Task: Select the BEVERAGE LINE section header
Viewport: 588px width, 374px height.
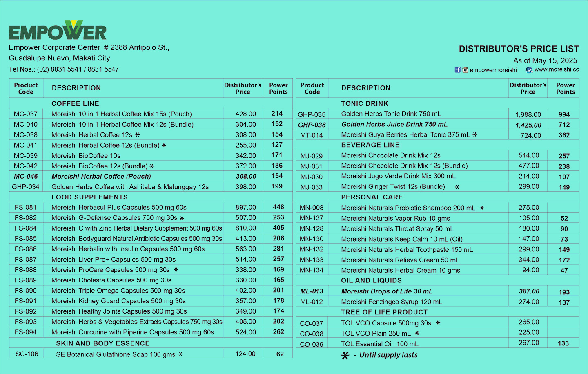Action: (370, 145)
